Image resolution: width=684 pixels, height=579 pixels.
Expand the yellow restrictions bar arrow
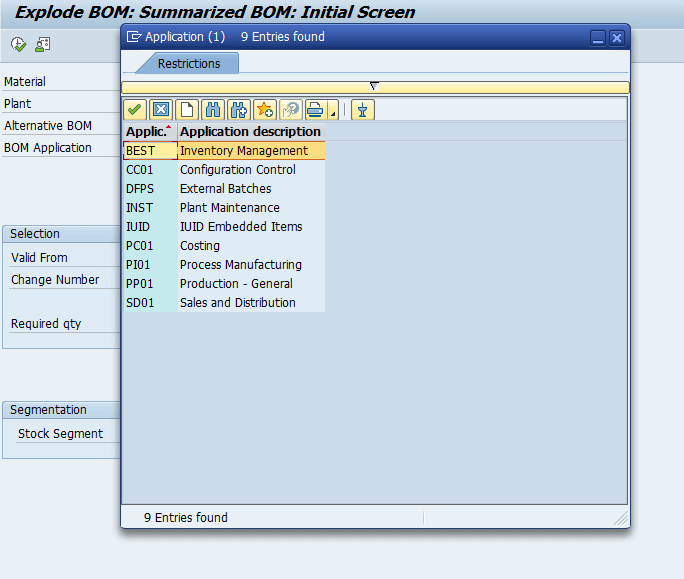[x=374, y=86]
